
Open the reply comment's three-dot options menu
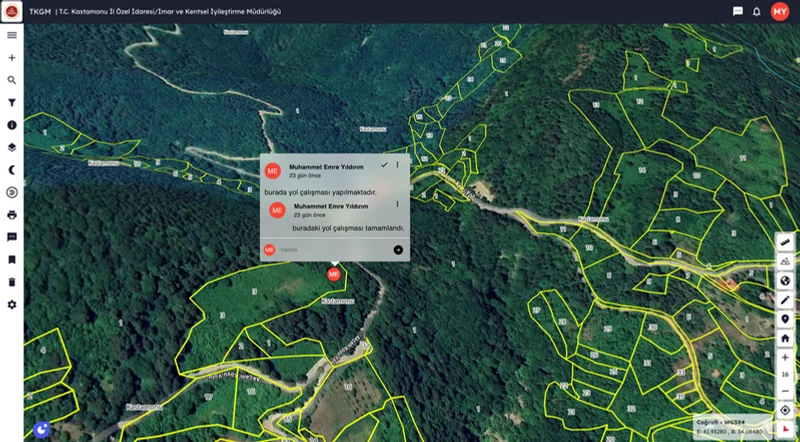click(397, 204)
